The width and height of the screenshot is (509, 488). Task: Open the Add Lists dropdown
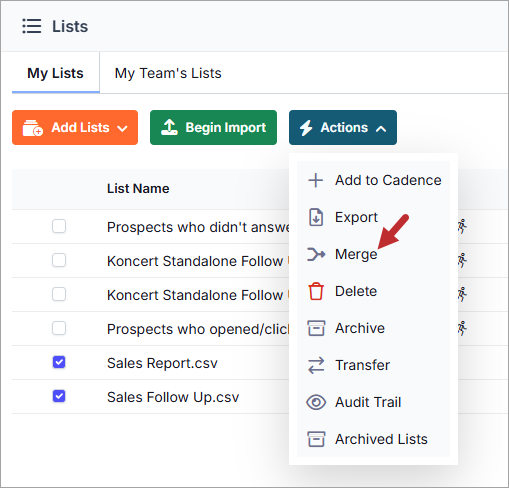75,128
